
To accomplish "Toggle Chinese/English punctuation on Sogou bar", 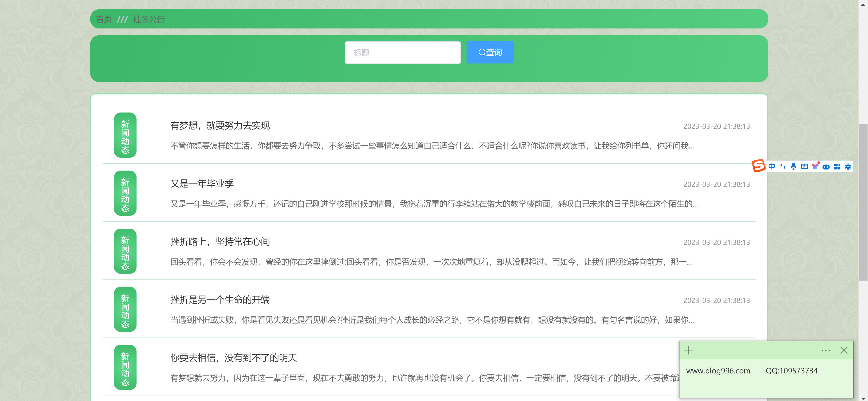I will click(782, 166).
